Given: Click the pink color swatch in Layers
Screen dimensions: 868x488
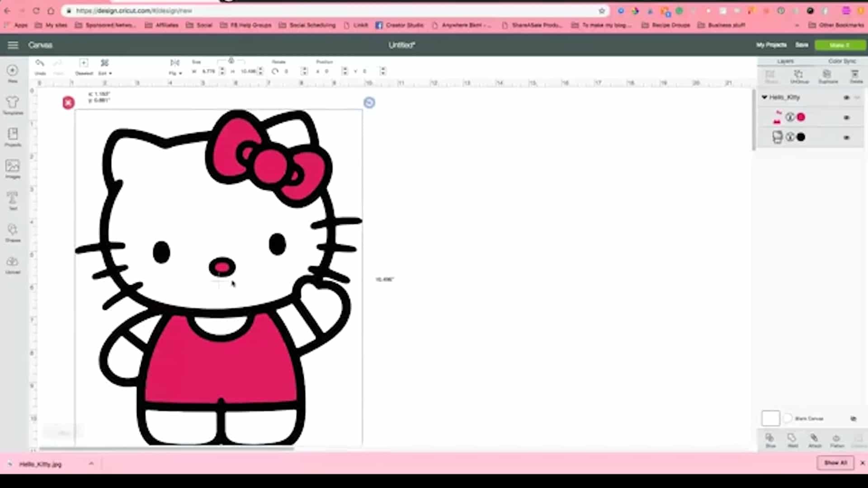Looking at the screenshot, I should [x=801, y=117].
